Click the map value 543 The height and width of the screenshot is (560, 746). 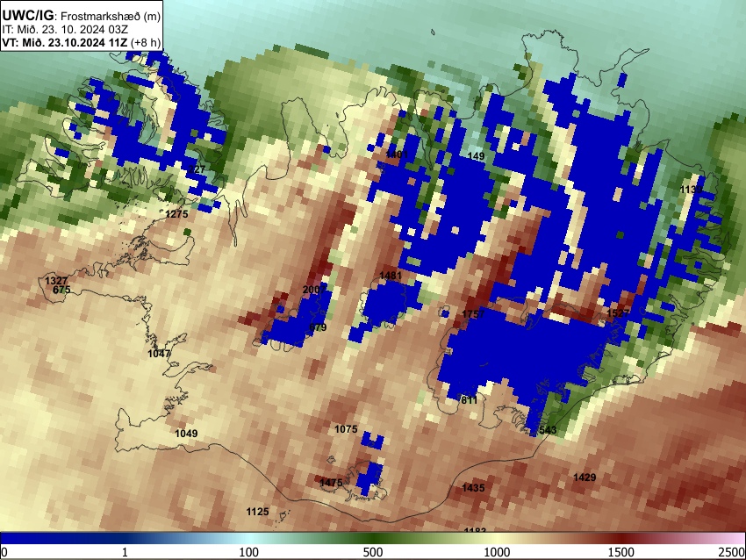(548, 430)
